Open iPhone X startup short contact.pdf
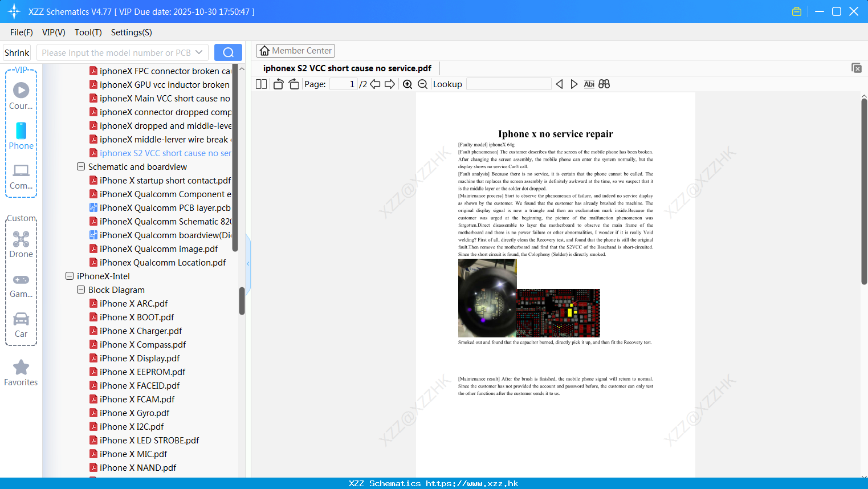868x489 pixels. pyautogui.click(x=160, y=181)
